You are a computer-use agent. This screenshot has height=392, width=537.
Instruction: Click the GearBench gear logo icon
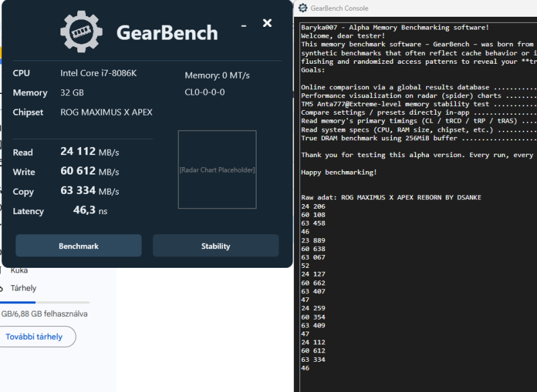[81, 32]
